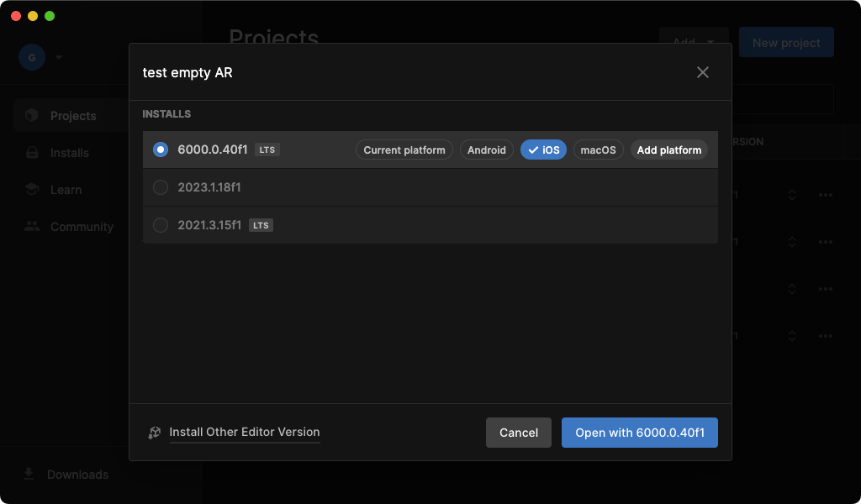Viewport: 861px width, 504px height.
Task: Click the Installs lock icon in sidebar
Action: click(32, 153)
